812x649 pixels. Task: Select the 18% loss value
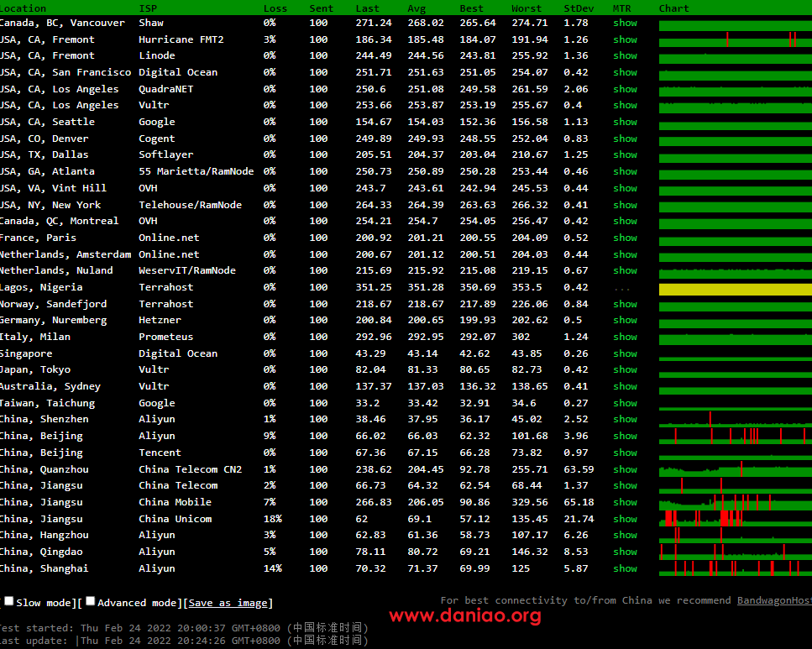[272, 519]
